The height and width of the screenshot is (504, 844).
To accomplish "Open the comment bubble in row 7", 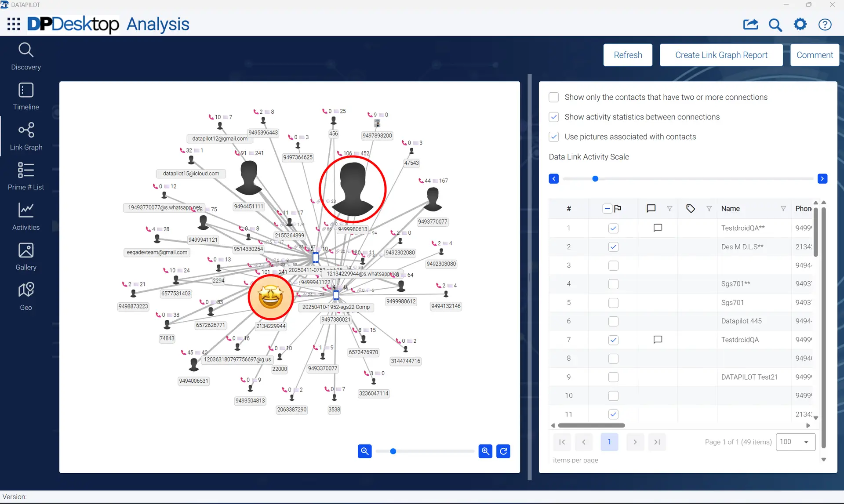I will coord(658,339).
